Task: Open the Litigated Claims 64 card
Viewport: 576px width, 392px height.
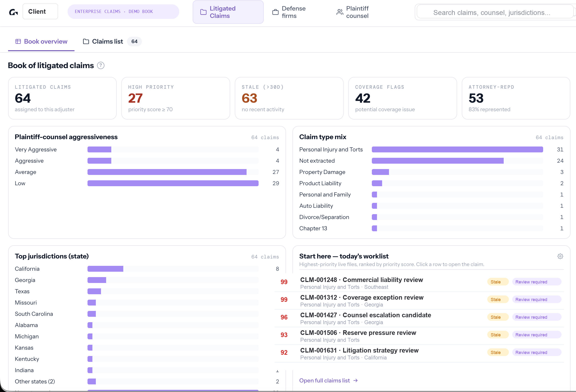Action: pyautogui.click(x=62, y=98)
